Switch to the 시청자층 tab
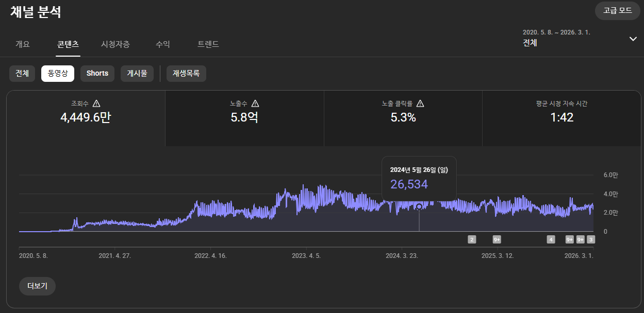This screenshot has width=644, height=313. coord(115,44)
